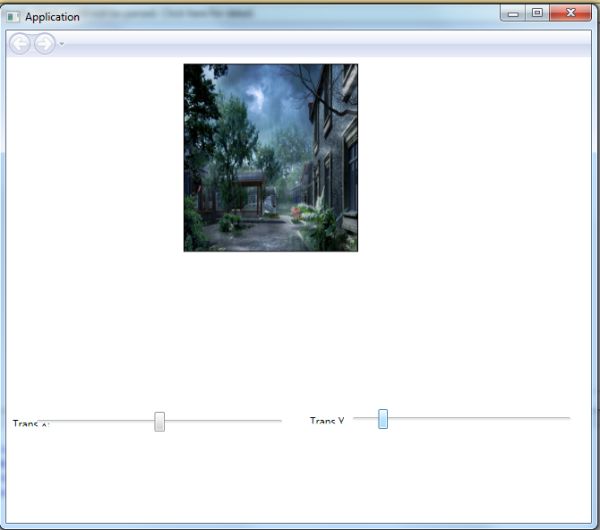Close the Application window
The height and width of the screenshot is (530, 600).
[x=570, y=13]
